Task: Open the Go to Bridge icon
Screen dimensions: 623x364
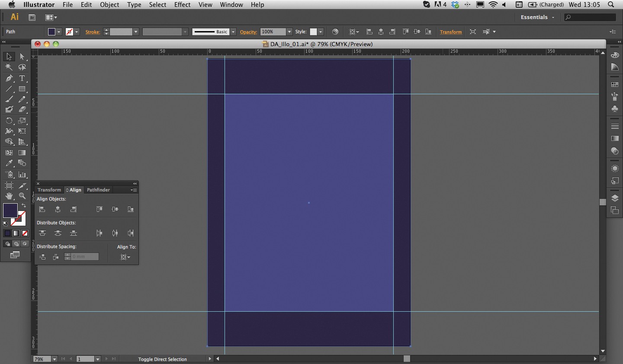Action: tap(32, 17)
